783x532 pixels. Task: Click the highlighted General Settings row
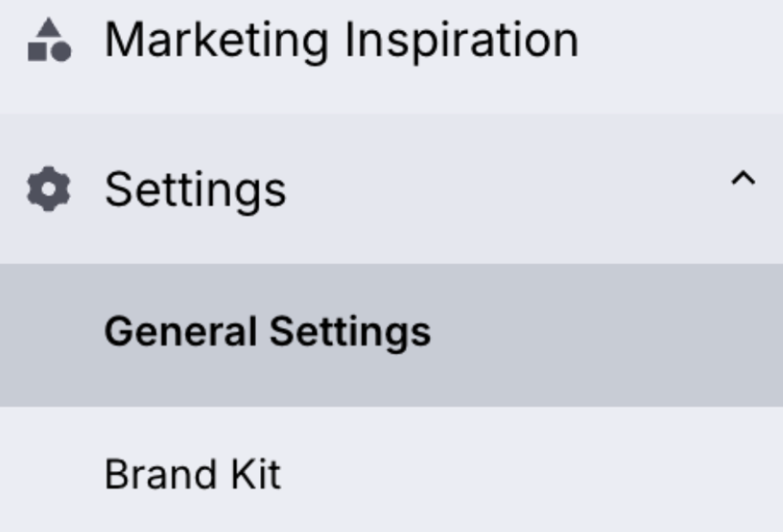tap(391, 335)
